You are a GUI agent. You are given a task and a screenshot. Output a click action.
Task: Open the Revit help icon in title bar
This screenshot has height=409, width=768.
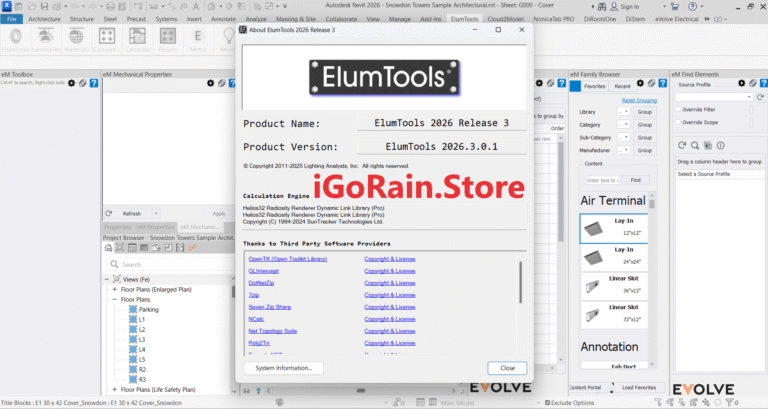click(693, 6)
